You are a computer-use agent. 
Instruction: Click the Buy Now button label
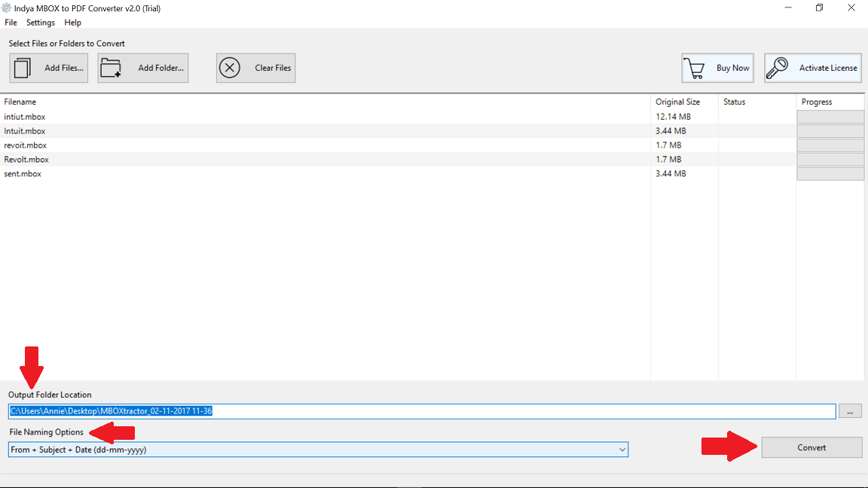733,68
